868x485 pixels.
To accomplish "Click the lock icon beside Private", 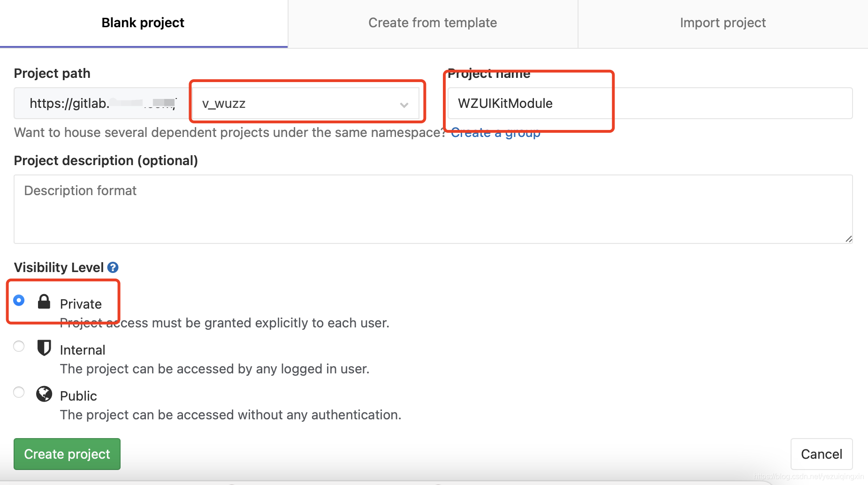I will pyautogui.click(x=44, y=302).
